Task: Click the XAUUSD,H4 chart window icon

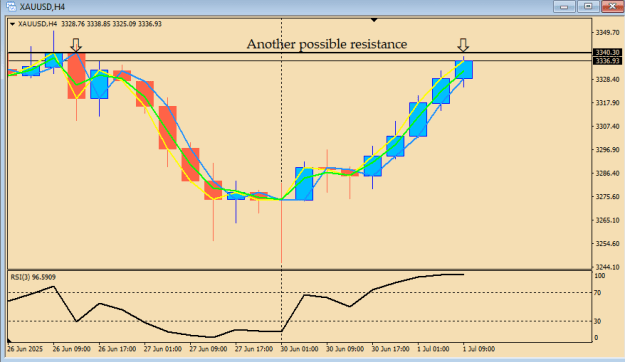Action: click(11, 6)
